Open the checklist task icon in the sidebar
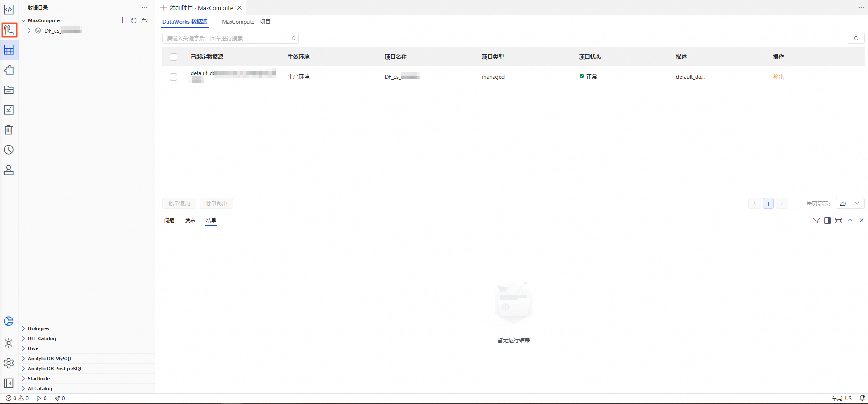868x404 pixels. (9, 110)
